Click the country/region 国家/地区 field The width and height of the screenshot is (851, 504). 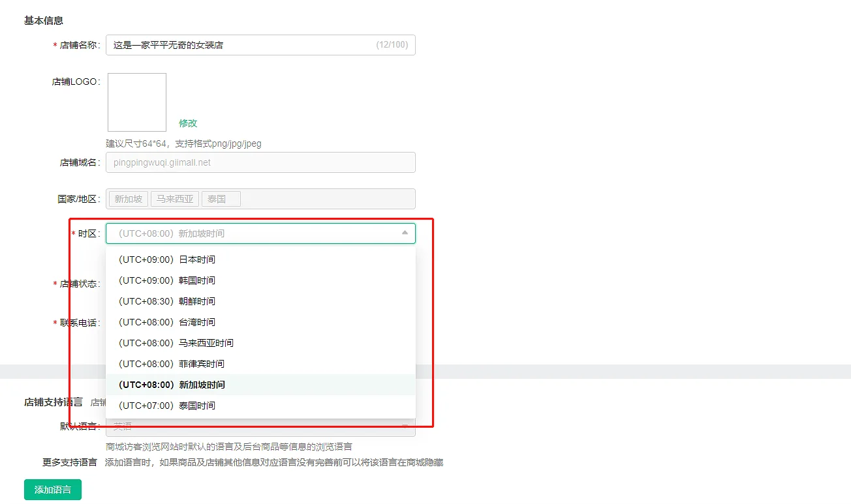pyautogui.click(x=326, y=199)
